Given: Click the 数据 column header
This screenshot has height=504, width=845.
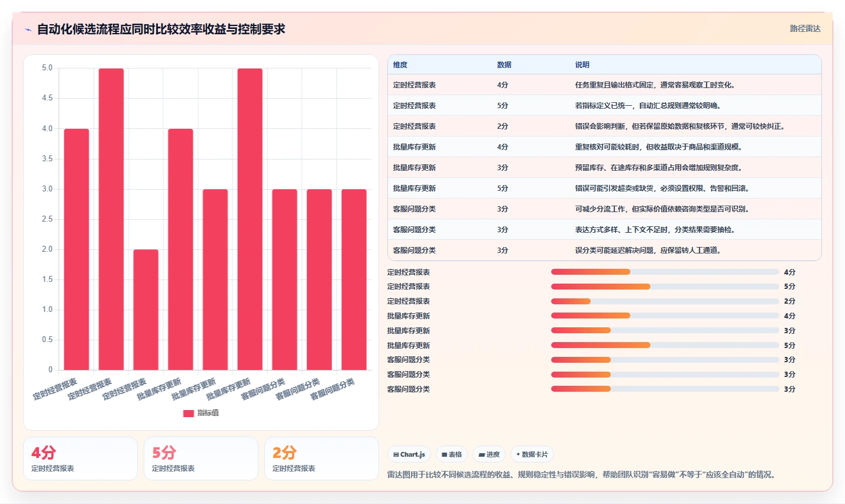Looking at the screenshot, I should tap(504, 65).
